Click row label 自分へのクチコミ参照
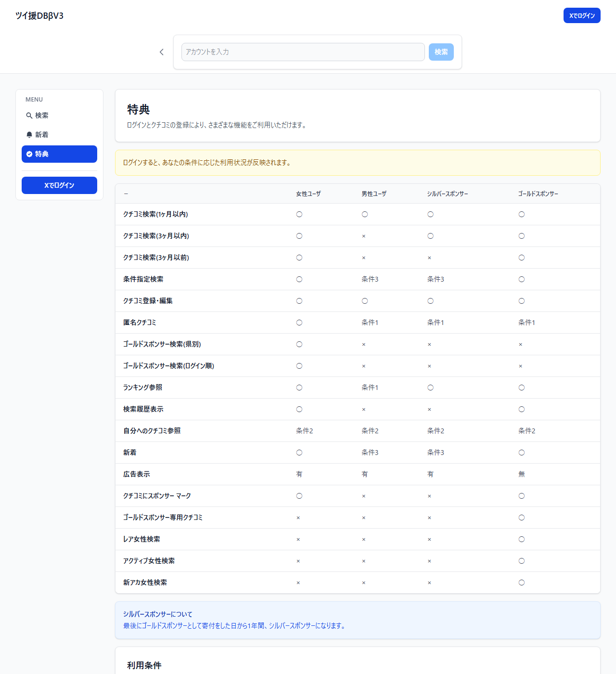This screenshot has height=674, width=616. (152, 431)
